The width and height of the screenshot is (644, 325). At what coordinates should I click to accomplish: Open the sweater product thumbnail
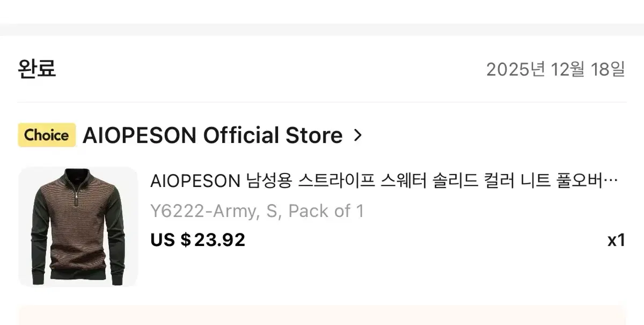pos(78,226)
